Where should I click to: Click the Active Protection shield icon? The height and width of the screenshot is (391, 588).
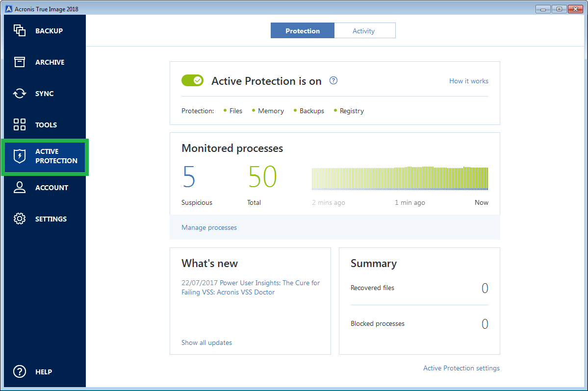click(x=20, y=156)
